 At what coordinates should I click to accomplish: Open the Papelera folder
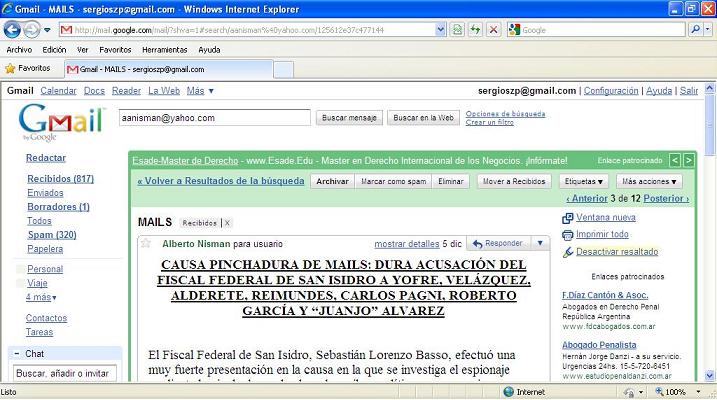[45, 249]
